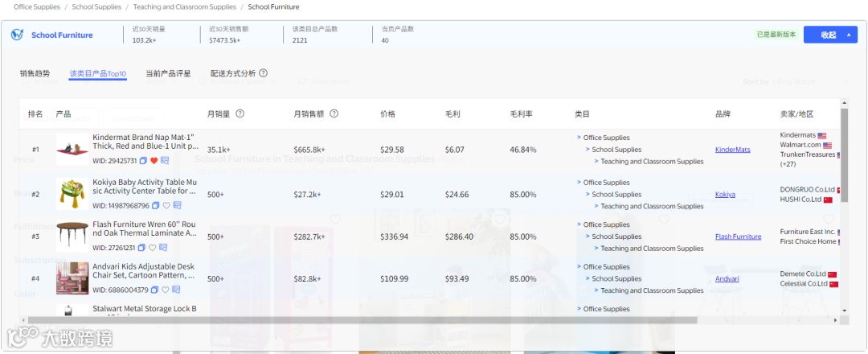Switch to 销售趋势 tab
868x354 pixels.
tap(35, 74)
